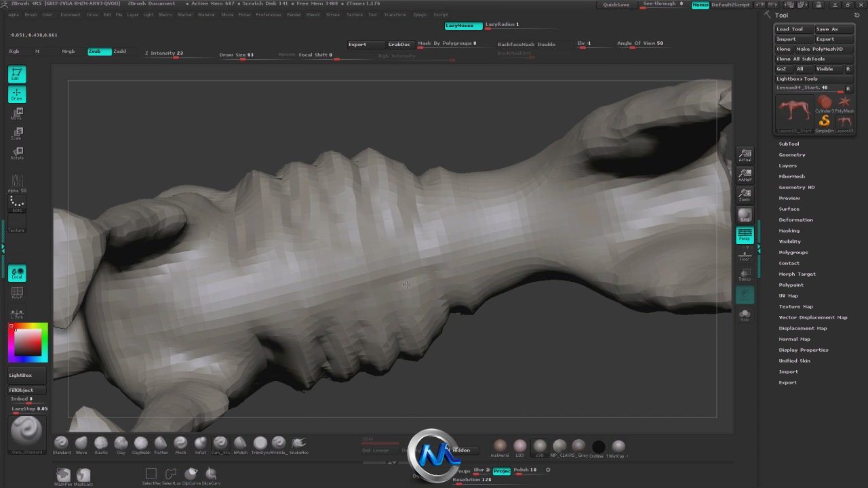This screenshot has height=488, width=868.
Task: Open the Zplugin menu
Action: [420, 14]
